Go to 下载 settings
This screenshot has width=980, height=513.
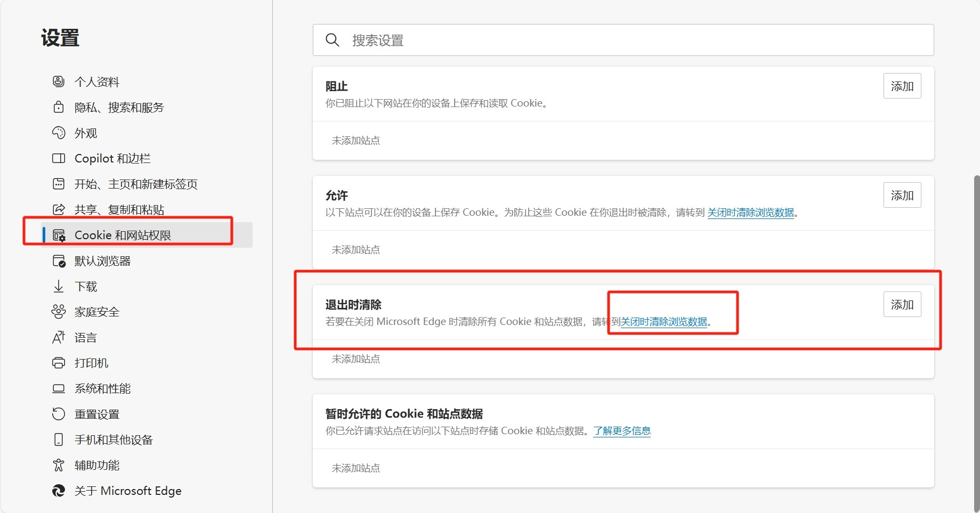pos(147,286)
